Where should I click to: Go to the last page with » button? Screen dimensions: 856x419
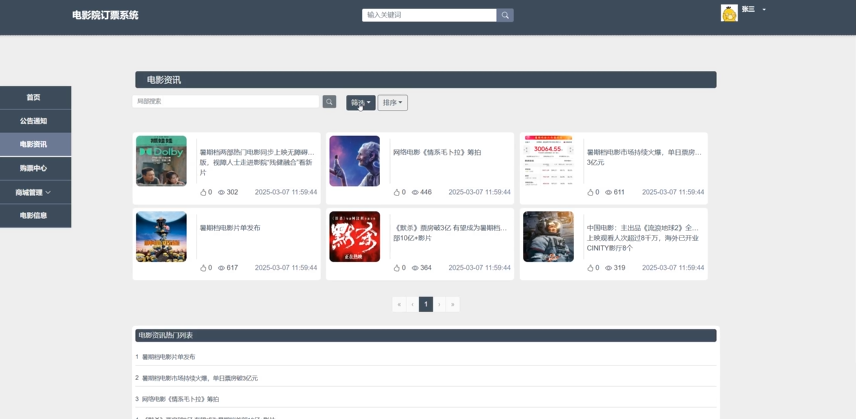click(x=453, y=304)
